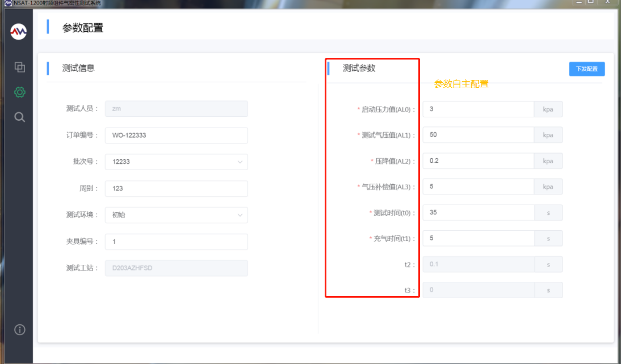Viewport: 621px width, 364px height.
Task: Open the overlapping windows icon in sidebar
Action: [20, 67]
